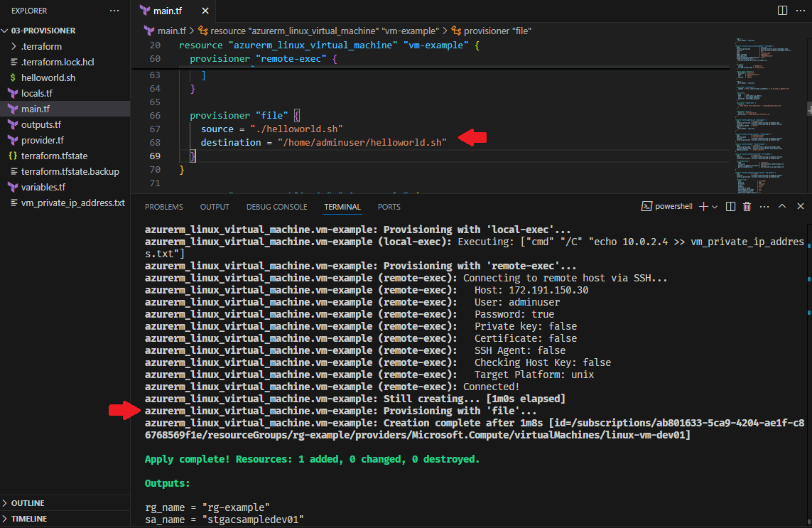Image resolution: width=812 pixels, height=528 pixels.
Task: Switch to DEBUG CONSOLE tab
Action: (x=276, y=207)
